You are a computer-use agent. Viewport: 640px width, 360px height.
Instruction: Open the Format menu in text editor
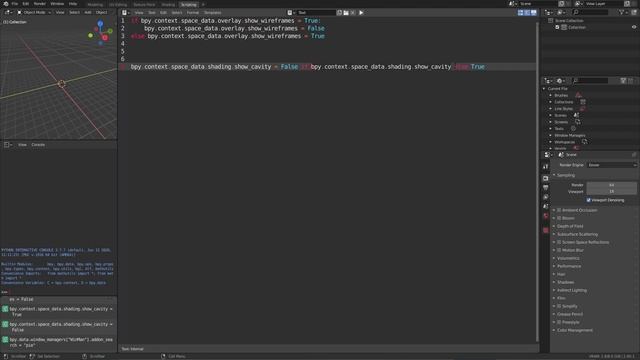(x=193, y=13)
